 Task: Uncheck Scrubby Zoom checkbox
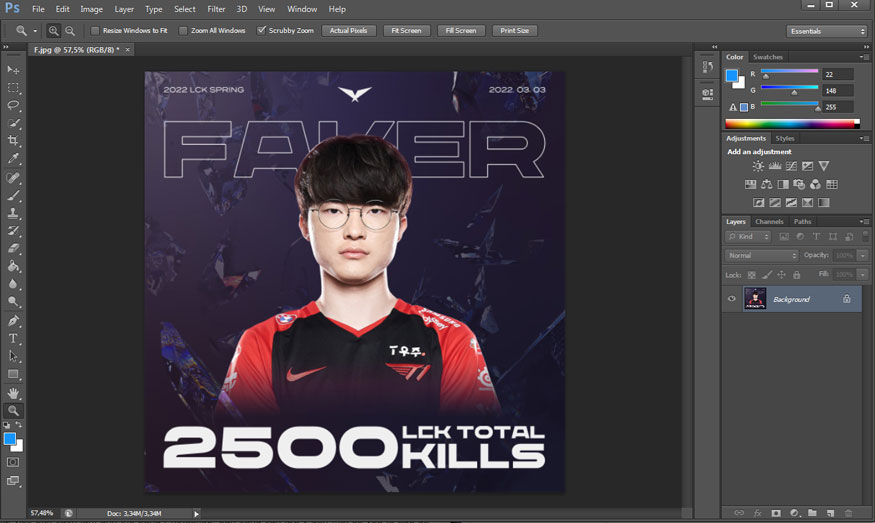tap(261, 31)
